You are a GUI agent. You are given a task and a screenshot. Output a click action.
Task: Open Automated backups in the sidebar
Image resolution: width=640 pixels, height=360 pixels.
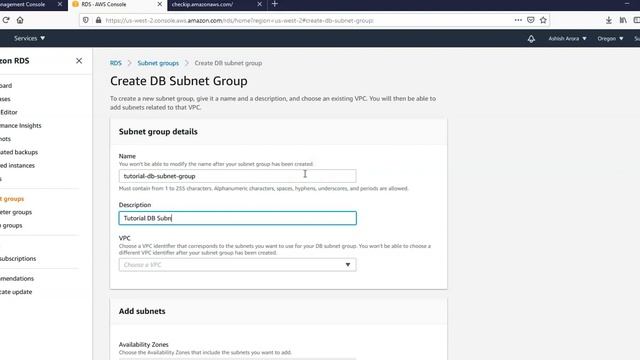pos(19,152)
